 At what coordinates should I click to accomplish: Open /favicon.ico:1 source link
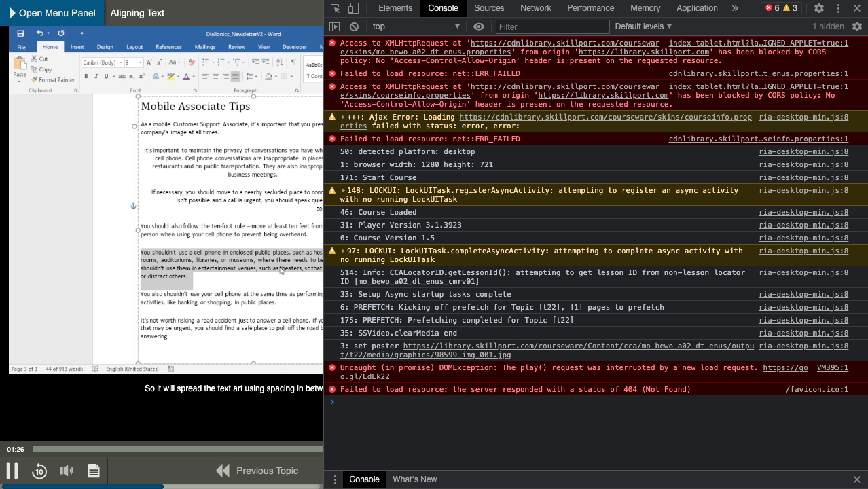(816, 390)
